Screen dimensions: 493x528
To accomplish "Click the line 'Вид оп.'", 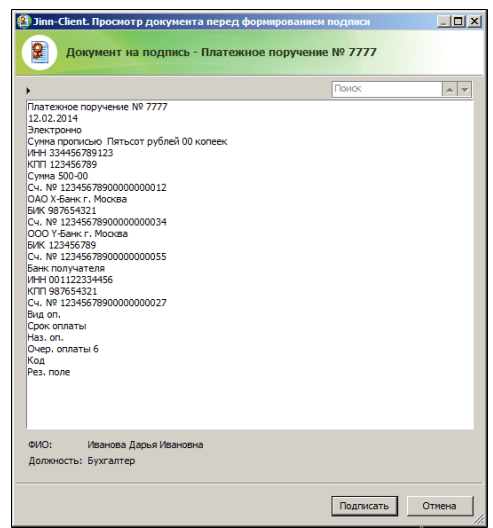I will point(44,315).
